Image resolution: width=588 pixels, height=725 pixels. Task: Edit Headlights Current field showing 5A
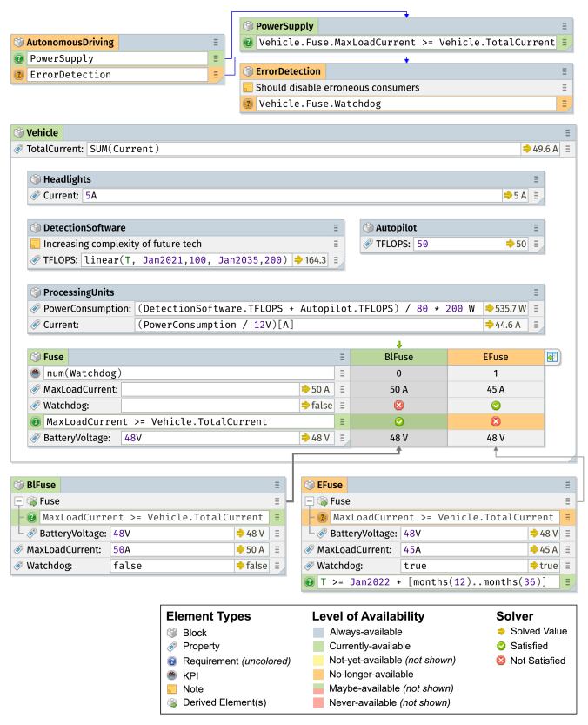[x=292, y=195]
